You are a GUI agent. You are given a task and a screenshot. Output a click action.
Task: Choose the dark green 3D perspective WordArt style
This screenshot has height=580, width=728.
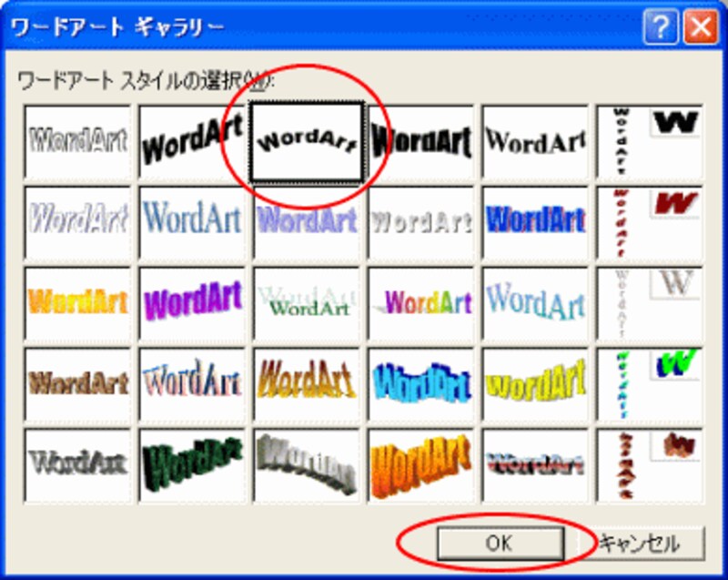[x=192, y=465]
